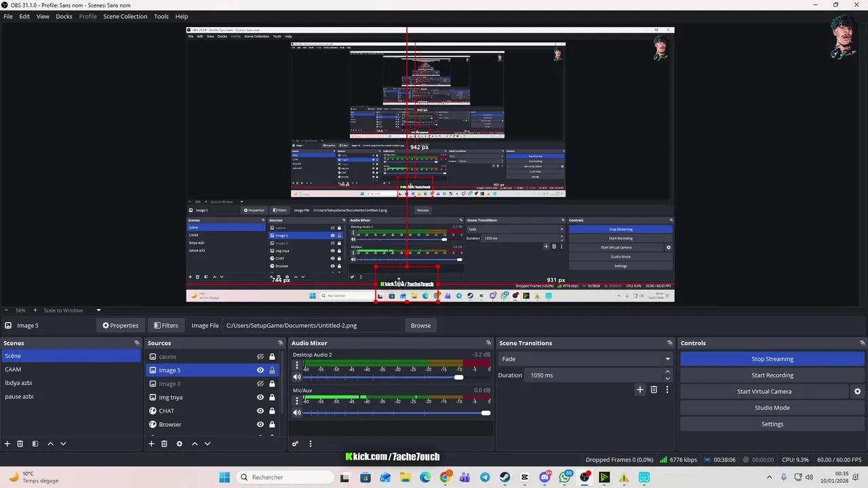Open the Docks menu
The width and height of the screenshot is (868, 488).
pos(64,16)
